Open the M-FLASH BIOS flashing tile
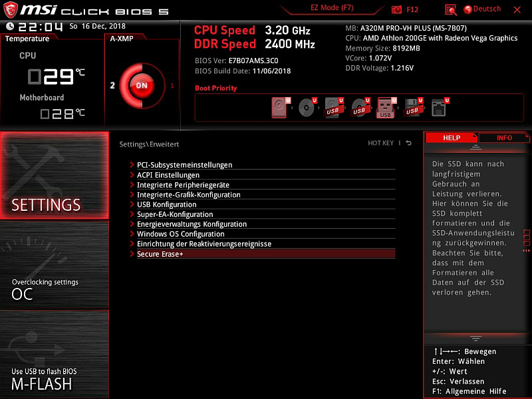The image size is (532, 399). (55, 354)
